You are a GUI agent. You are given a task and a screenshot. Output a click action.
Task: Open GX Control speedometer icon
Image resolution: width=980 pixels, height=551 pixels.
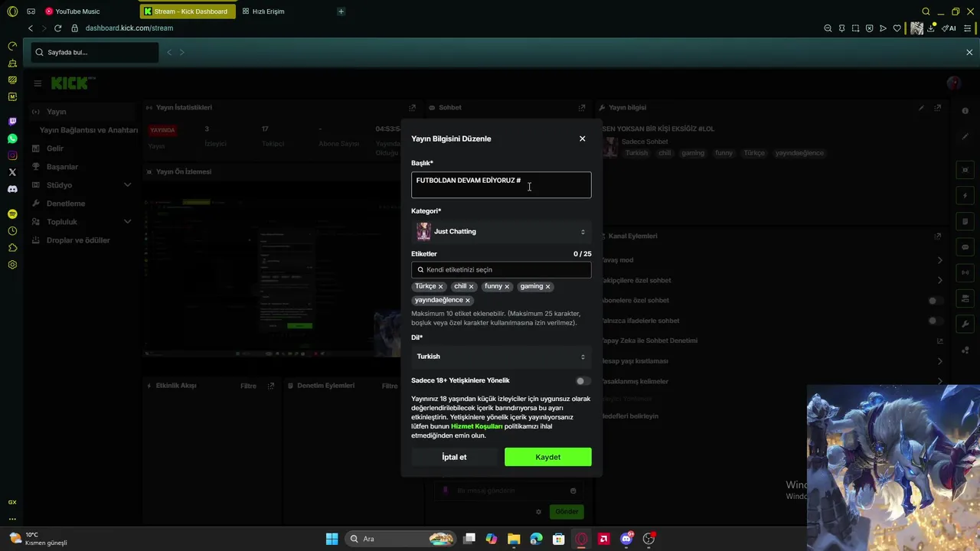12,46
